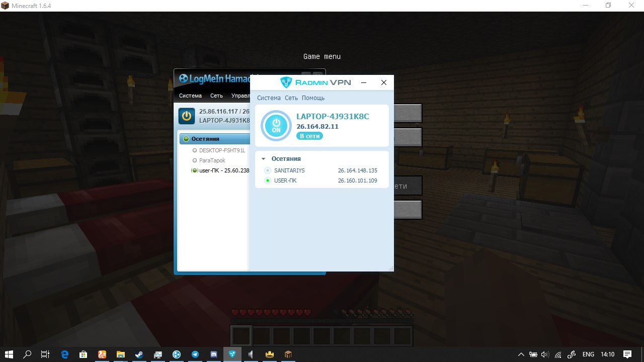Screen dimensions: 644x362
Task: Click the IP address 26.164.148.135
Action: point(358,170)
